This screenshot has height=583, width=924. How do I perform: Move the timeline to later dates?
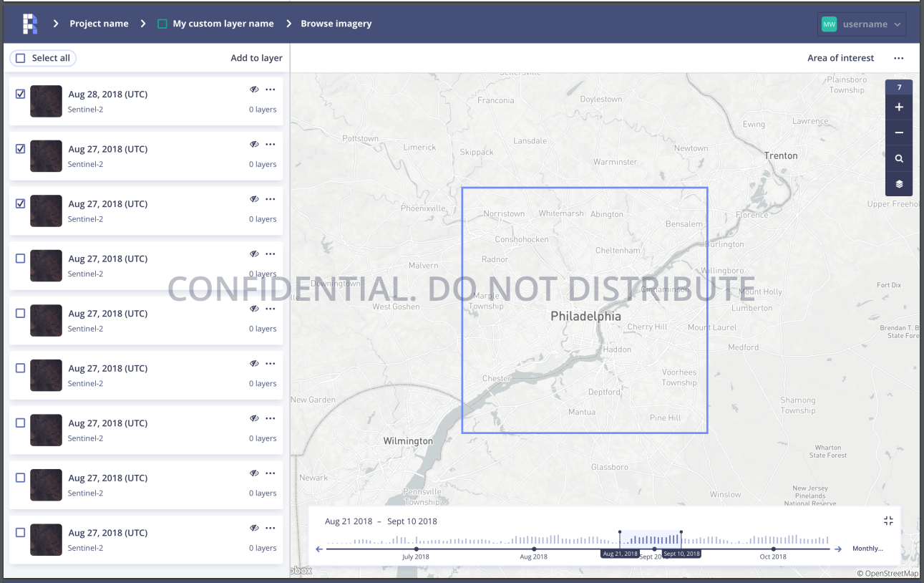[837, 549]
